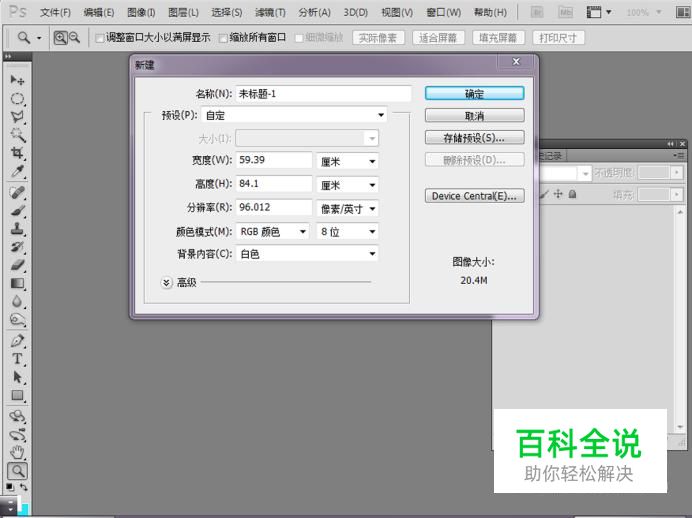This screenshot has height=518, width=692.
Task: Click the 取消 button
Action: point(474,116)
